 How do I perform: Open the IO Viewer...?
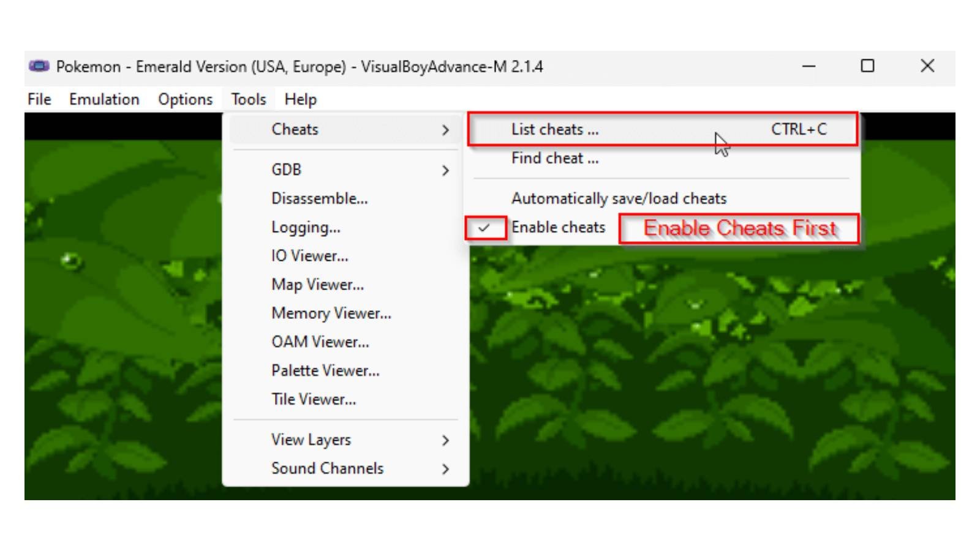(x=345, y=256)
